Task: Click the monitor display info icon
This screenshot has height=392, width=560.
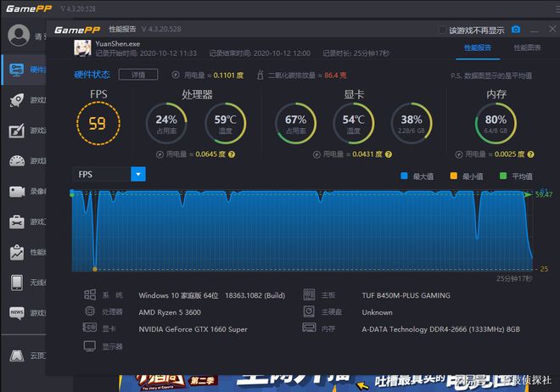Action: (x=90, y=346)
